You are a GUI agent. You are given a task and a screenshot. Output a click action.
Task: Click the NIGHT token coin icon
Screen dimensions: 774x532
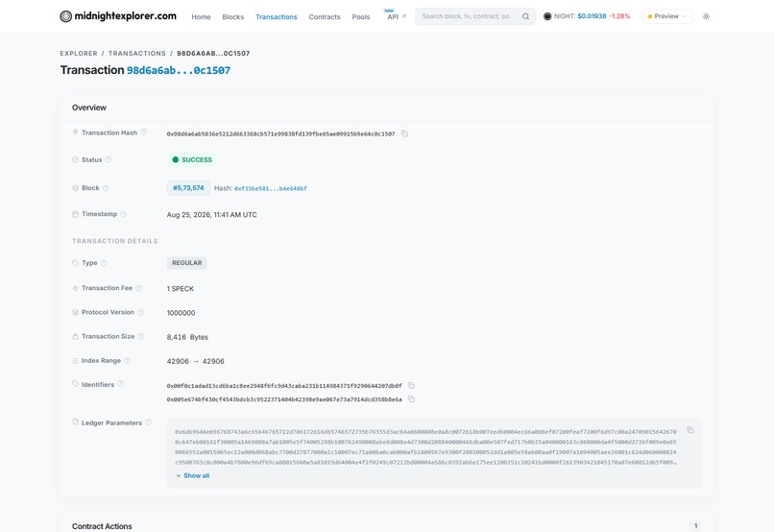[x=547, y=16]
